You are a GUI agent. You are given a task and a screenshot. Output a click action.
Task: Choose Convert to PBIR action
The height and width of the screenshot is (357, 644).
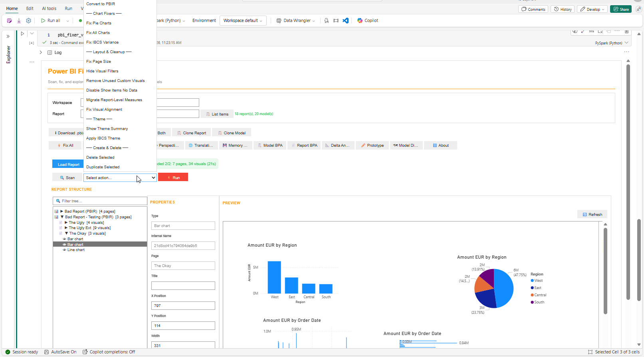point(120,4)
